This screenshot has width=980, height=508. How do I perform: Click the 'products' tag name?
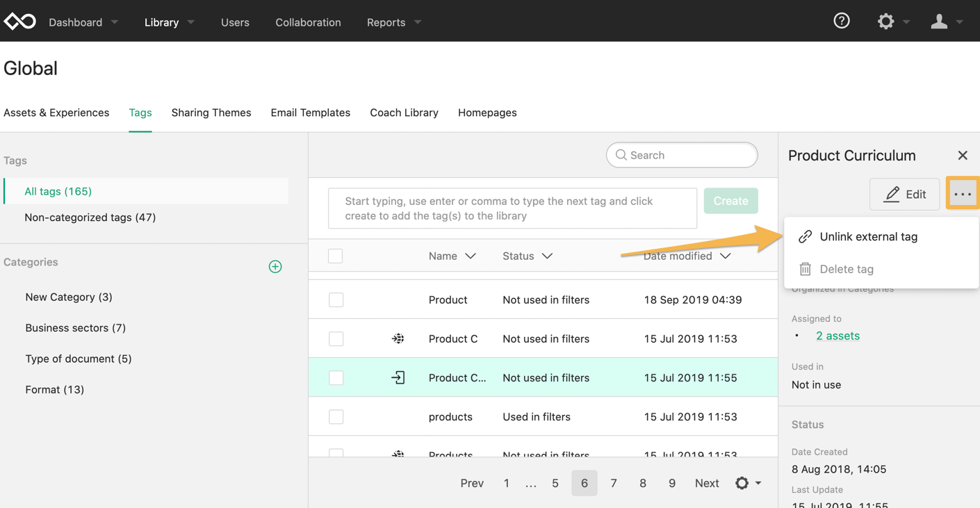[x=450, y=417]
